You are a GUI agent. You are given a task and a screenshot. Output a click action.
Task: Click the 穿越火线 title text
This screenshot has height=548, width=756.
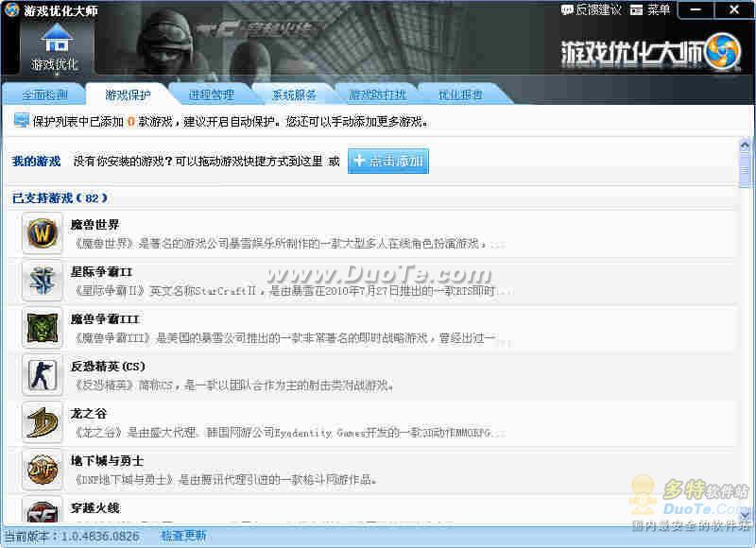[x=95, y=507]
